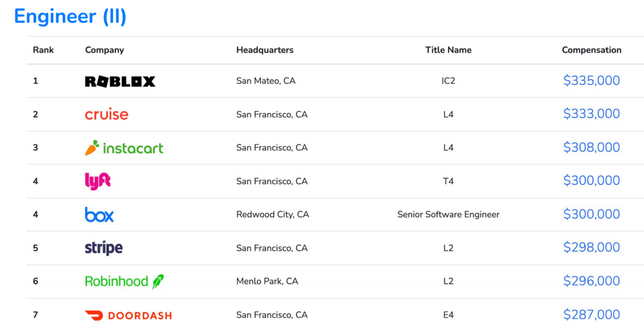This screenshot has height=329, width=644.
Task: Click the Rank column header
Action: click(43, 50)
